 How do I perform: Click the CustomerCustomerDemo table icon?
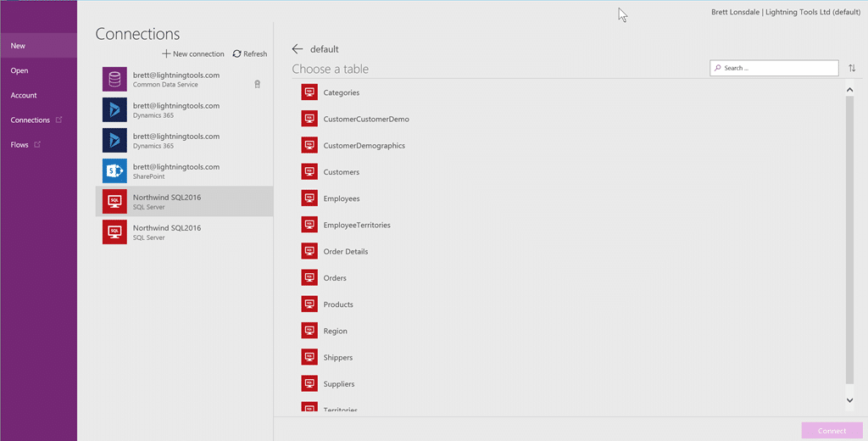coord(309,119)
